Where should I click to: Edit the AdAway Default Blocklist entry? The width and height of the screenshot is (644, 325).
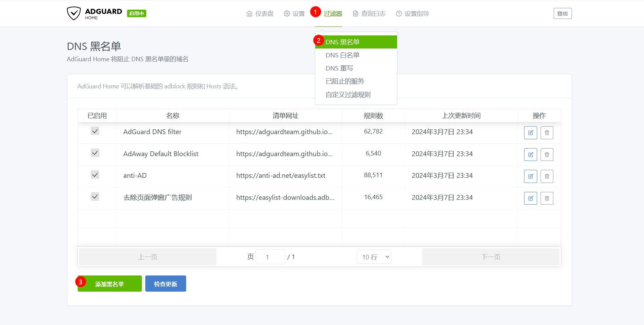point(531,155)
